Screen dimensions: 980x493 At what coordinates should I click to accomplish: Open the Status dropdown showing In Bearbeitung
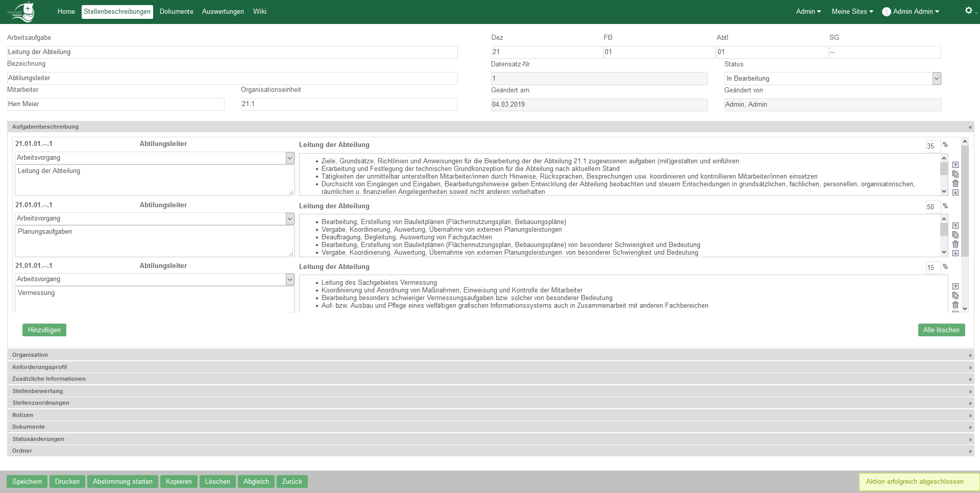pyautogui.click(x=832, y=78)
